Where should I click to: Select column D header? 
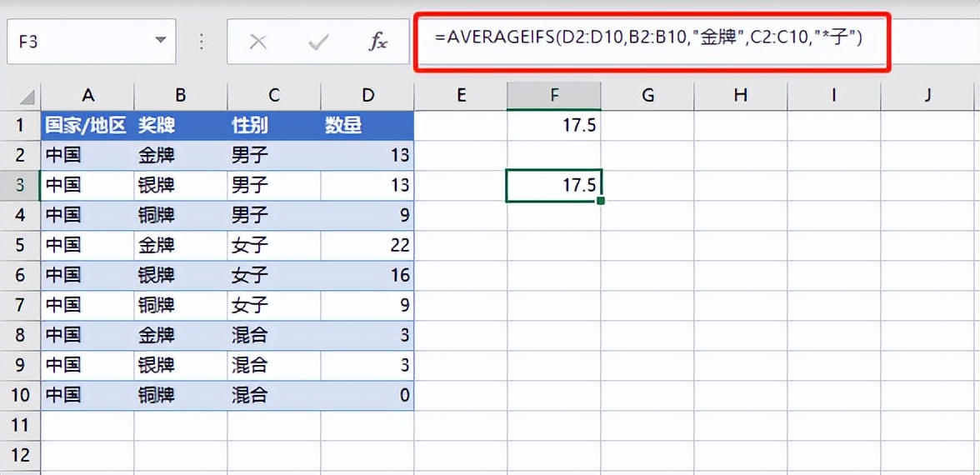[x=367, y=96]
